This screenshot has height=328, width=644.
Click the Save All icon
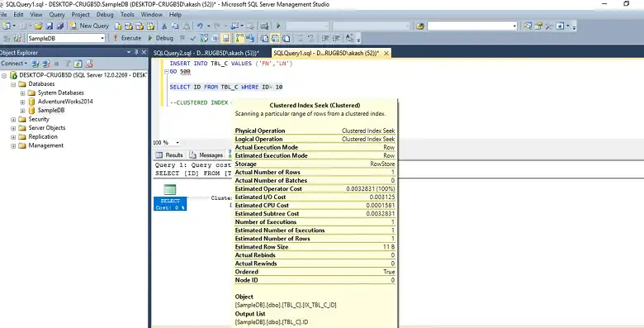[60, 26]
